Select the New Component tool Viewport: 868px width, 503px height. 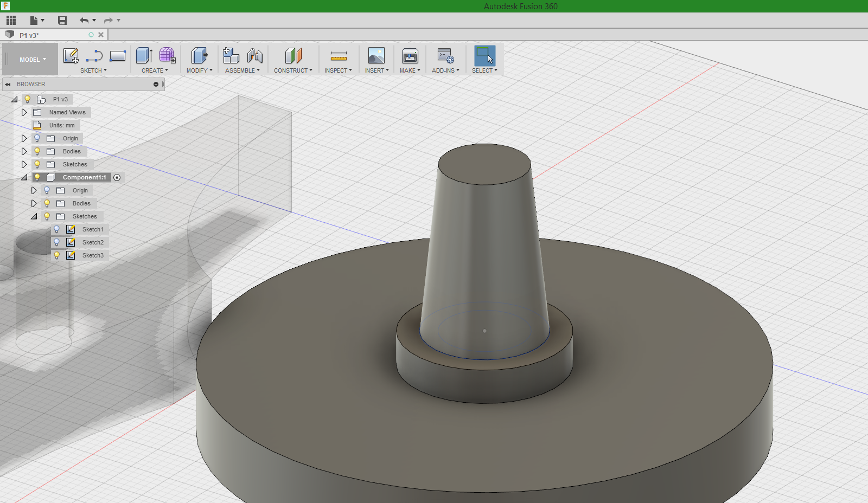coord(231,56)
